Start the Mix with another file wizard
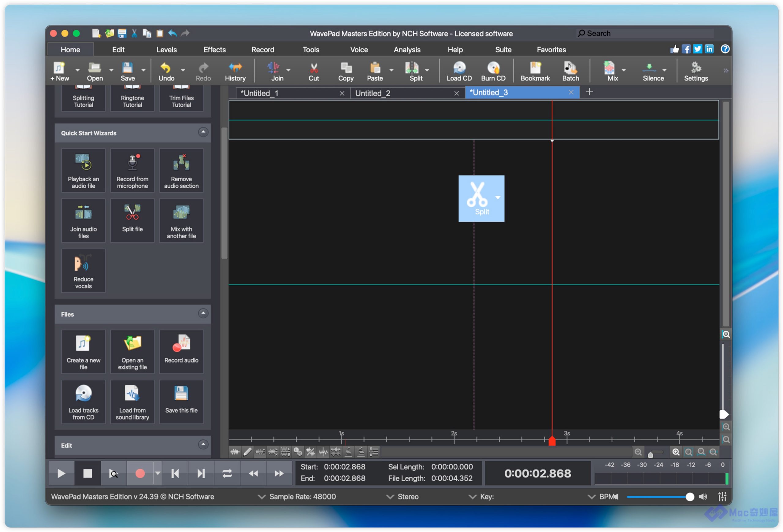The height and width of the screenshot is (532, 783). coord(181,220)
